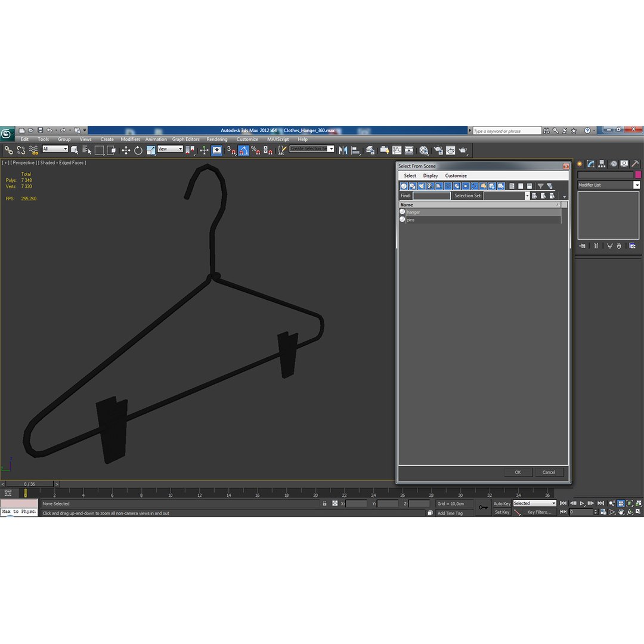Toggle Display Lights filter in Select From Scene

click(x=422, y=186)
